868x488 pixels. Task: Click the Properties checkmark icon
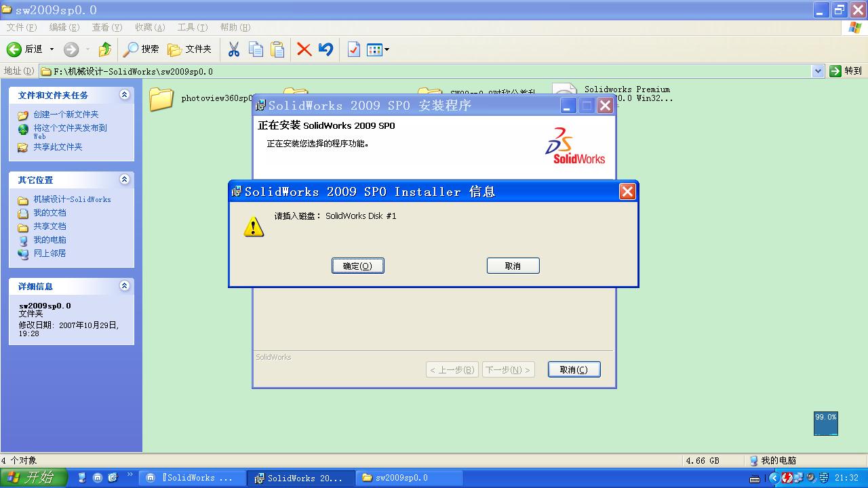[353, 49]
